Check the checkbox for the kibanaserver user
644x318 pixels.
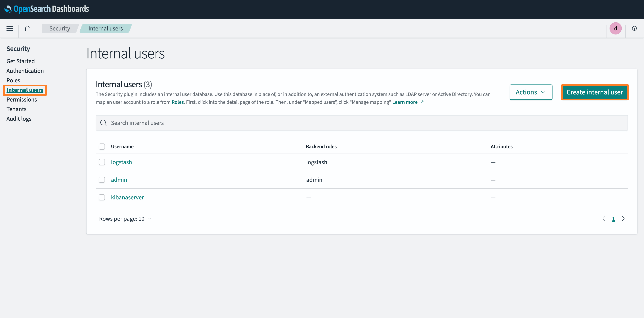pyautogui.click(x=102, y=197)
